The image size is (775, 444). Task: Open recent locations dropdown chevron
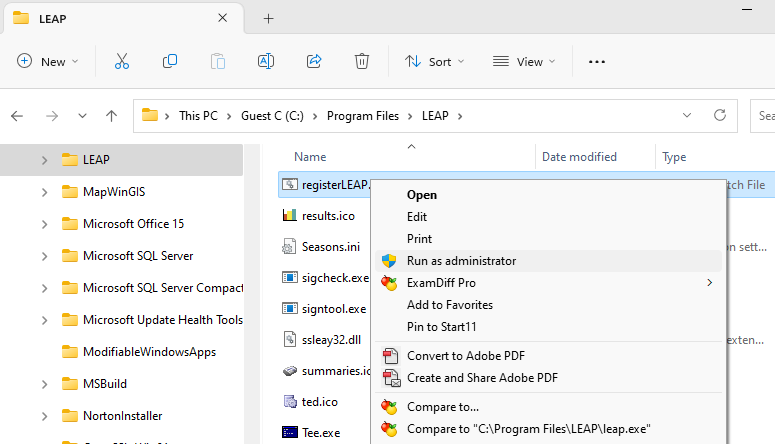(82, 116)
